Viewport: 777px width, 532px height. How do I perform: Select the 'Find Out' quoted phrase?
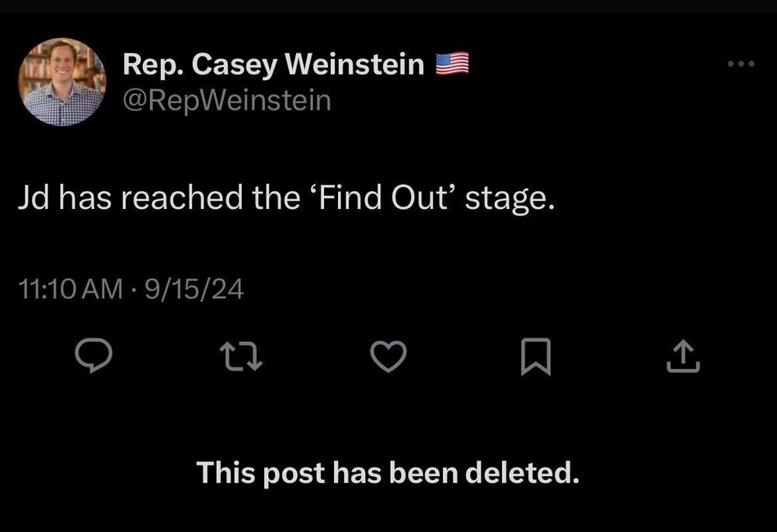pyautogui.click(x=382, y=197)
